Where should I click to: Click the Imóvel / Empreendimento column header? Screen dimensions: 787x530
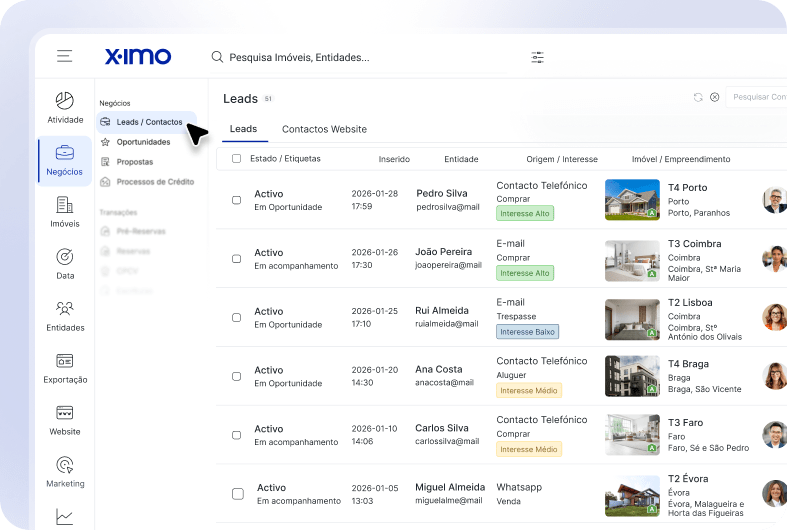(x=681, y=159)
